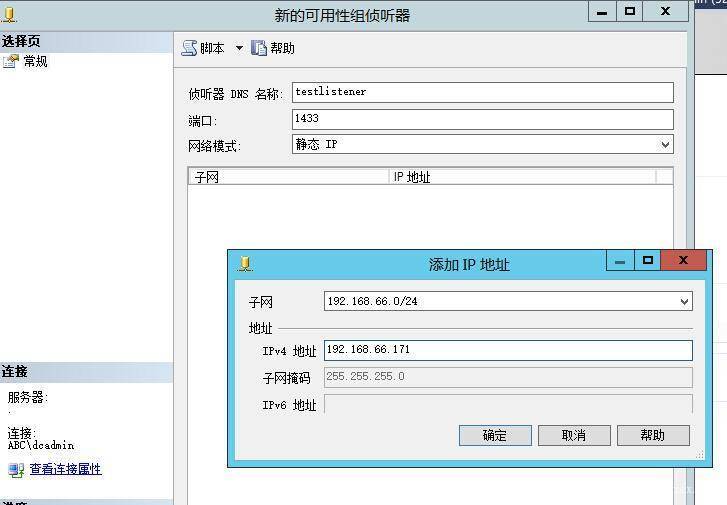Click the 脚本 script icon in toolbar
Image resolution: width=727 pixels, height=505 pixels.
tap(189, 48)
